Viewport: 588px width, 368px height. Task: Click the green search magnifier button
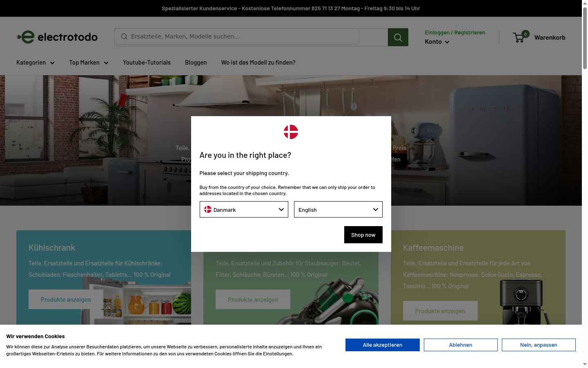point(398,37)
